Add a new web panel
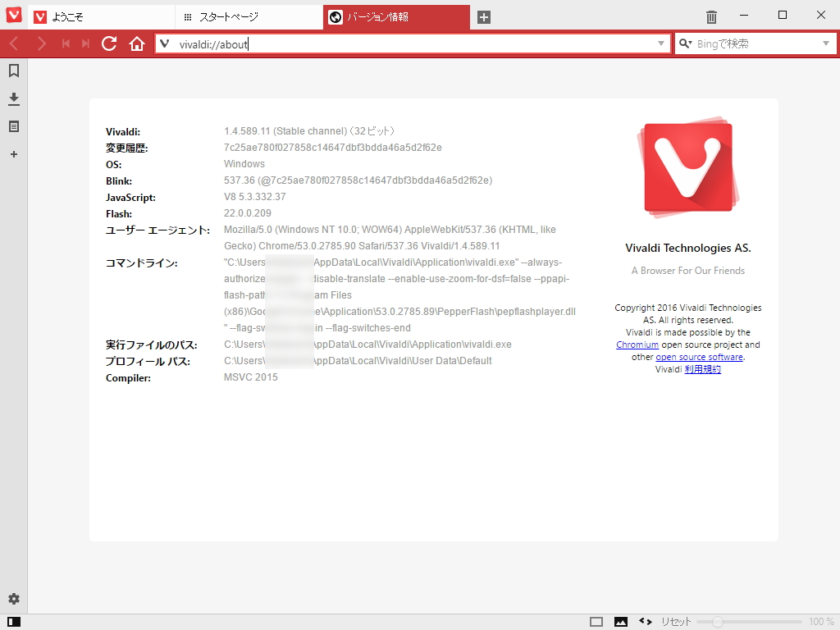Screen dimensions: 840x630 point(13,154)
